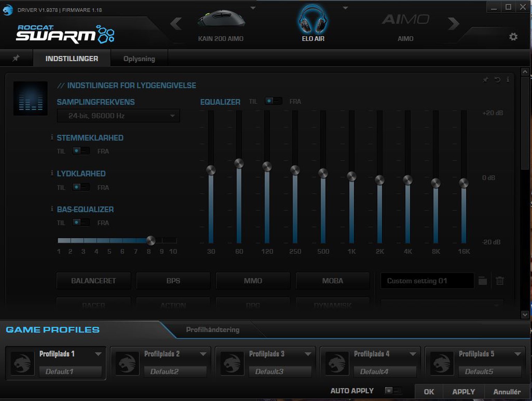Pin the sound settings panel

485,80
